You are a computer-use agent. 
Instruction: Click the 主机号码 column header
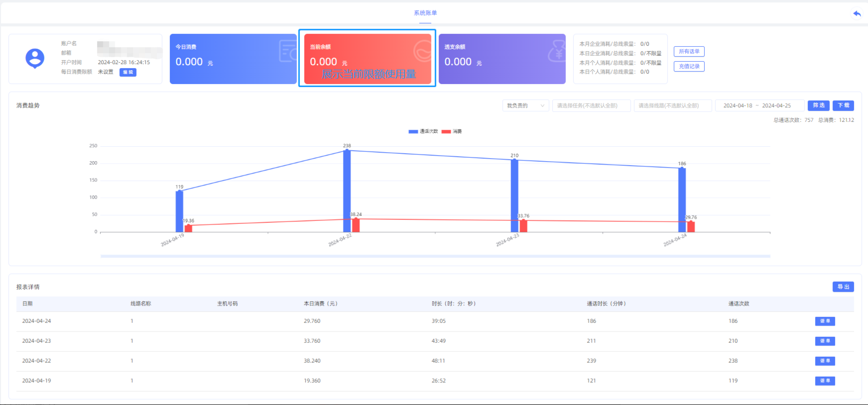point(228,304)
